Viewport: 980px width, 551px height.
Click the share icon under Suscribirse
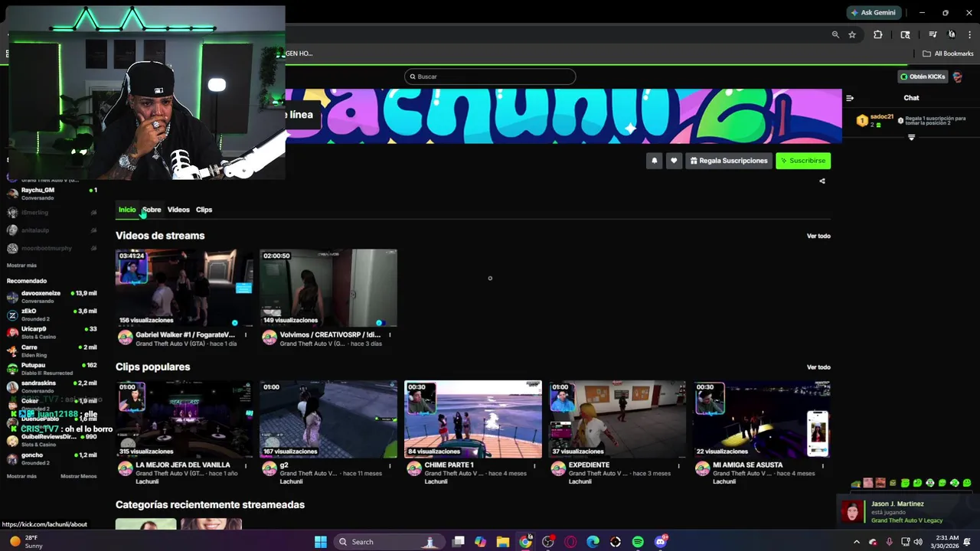822,181
